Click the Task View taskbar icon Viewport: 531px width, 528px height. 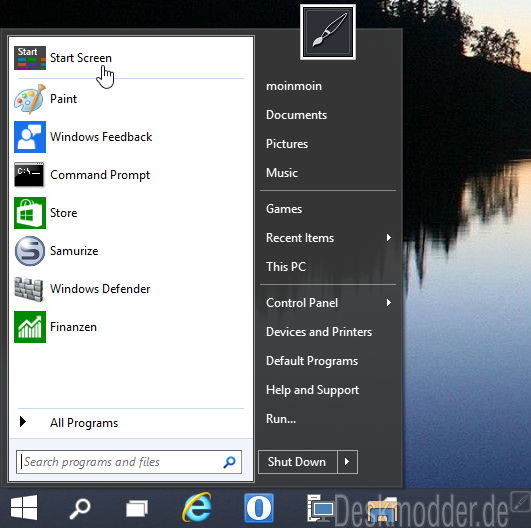point(137,508)
